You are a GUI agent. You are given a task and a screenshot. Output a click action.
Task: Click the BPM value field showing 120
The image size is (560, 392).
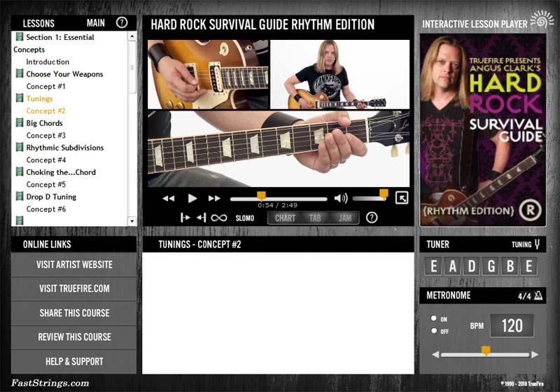[x=512, y=325]
